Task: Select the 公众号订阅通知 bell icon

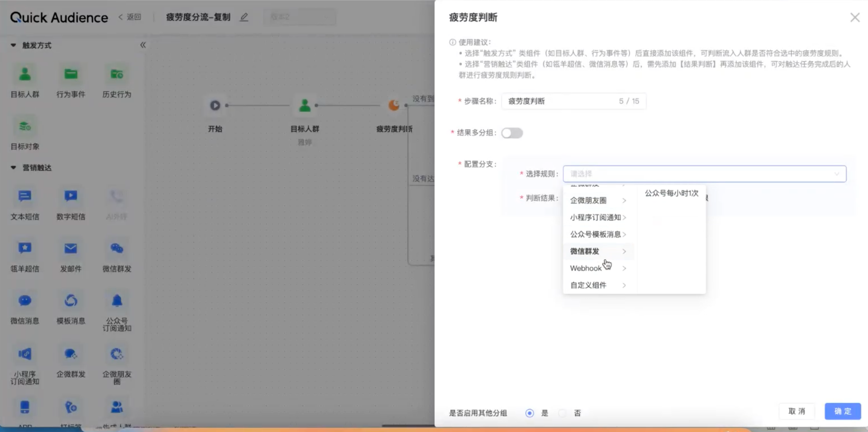Action: pos(116,300)
